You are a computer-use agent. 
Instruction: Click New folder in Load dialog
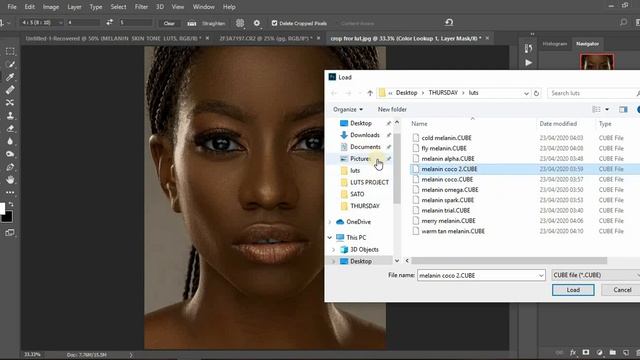tap(392, 109)
